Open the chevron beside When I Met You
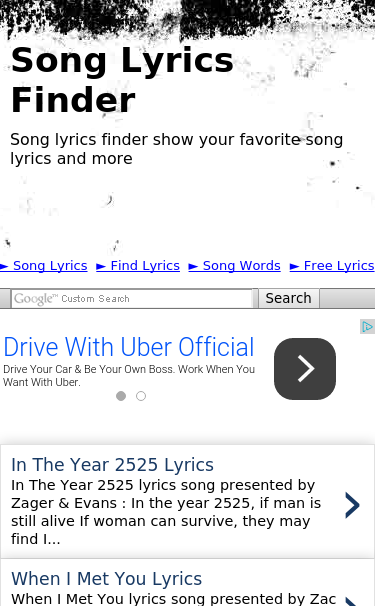The width and height of the screenshot is (375, 606). 351,601
